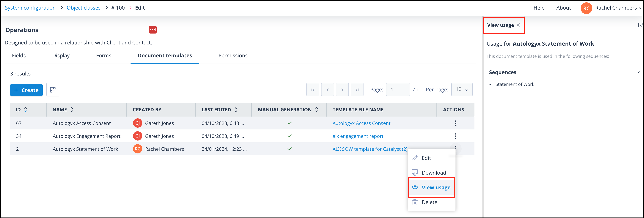The height and width of the screenshot is (218, 644).
Task: Open actions menu for Autologyx Engagement Report
Action: (456, 136)
